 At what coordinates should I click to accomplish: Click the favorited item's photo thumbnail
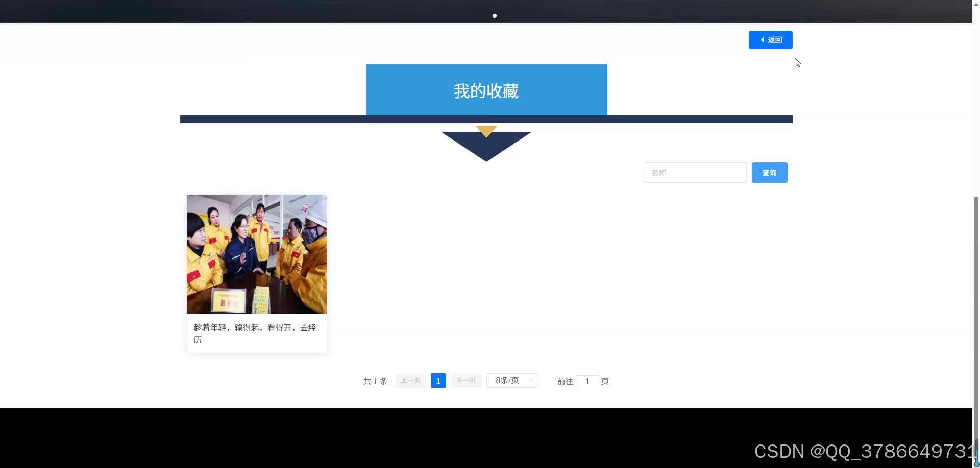(x=256, y=254)
